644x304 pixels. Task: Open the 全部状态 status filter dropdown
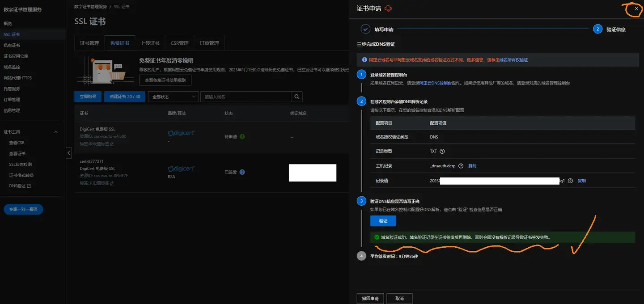[x=173, y=97]
